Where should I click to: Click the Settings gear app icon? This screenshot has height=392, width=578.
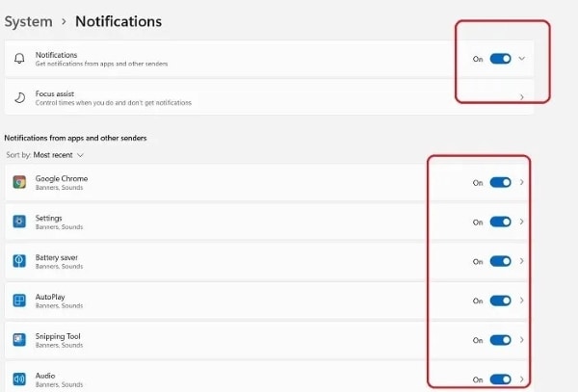point(19,222)
